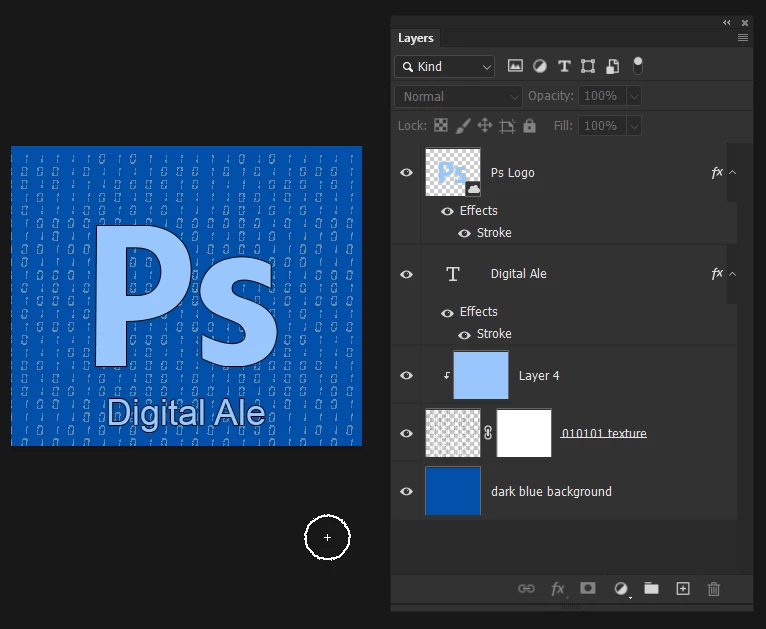Lock transparent pixels icon
Image resolution: width=766 pixels, height=629 pixels.
[x=441, y=126]
